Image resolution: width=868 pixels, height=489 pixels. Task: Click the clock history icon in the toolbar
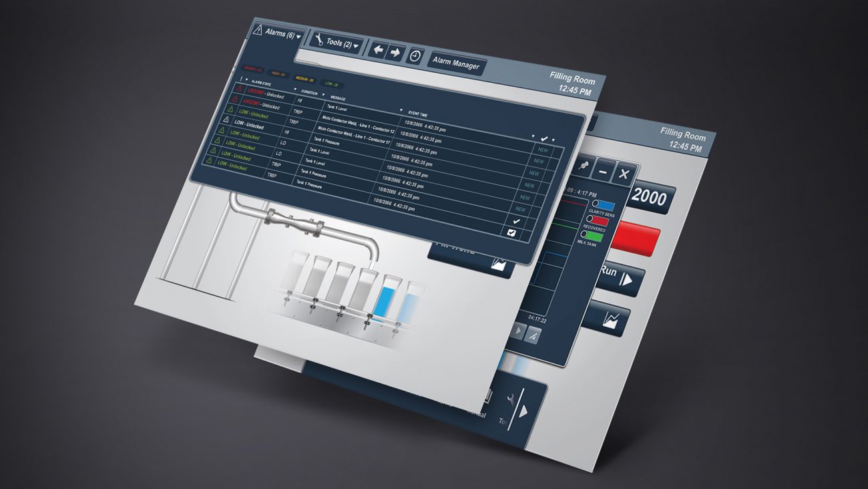(415, 55)
